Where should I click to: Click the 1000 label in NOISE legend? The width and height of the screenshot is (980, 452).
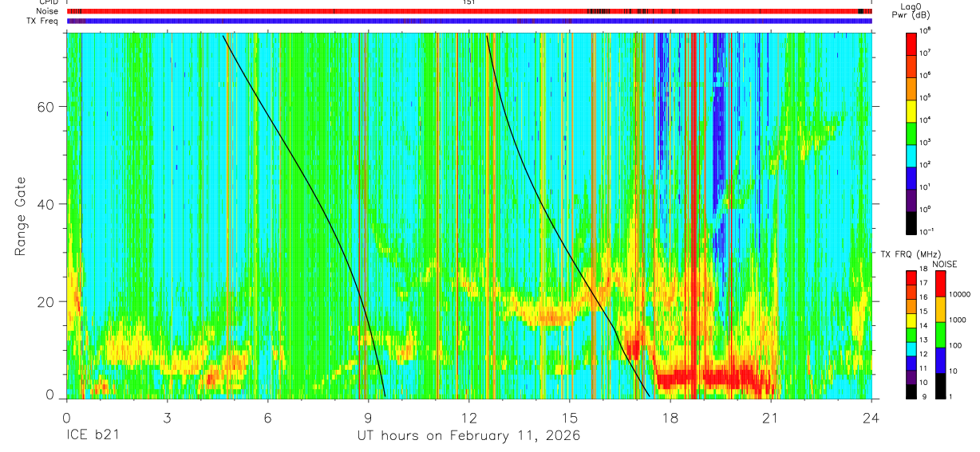[x=957, y=320]
